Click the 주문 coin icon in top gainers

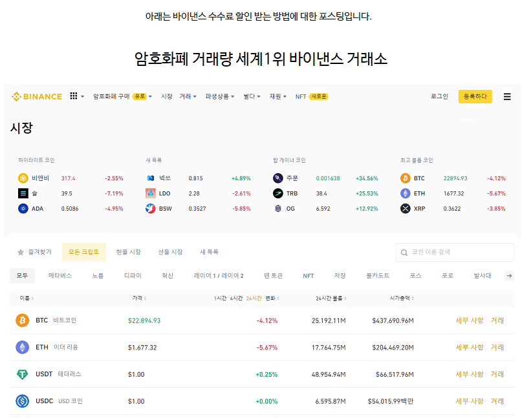click(x=278, y=178)
